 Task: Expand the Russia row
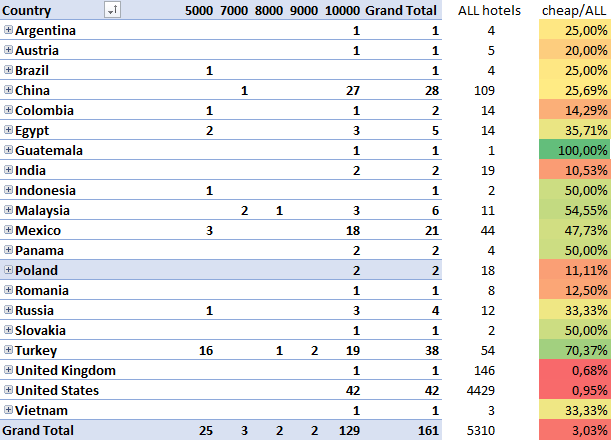8,310
